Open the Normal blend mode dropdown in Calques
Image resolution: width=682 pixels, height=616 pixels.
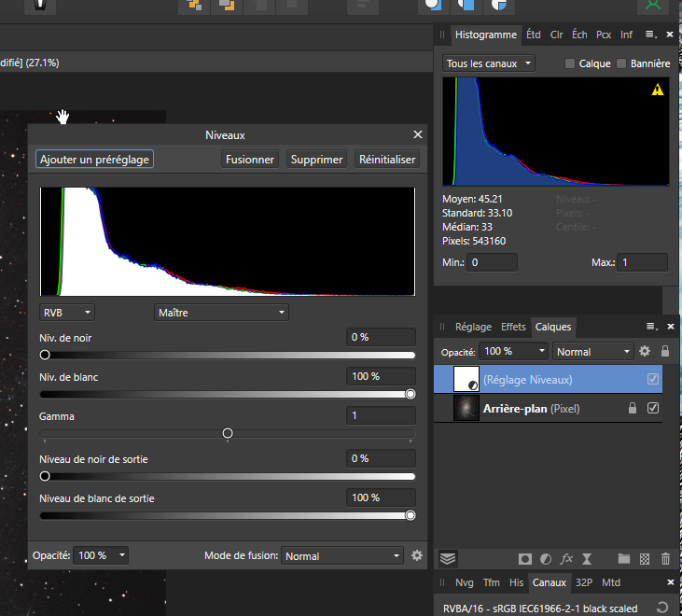pyautogui.click(x=592, y=352)
